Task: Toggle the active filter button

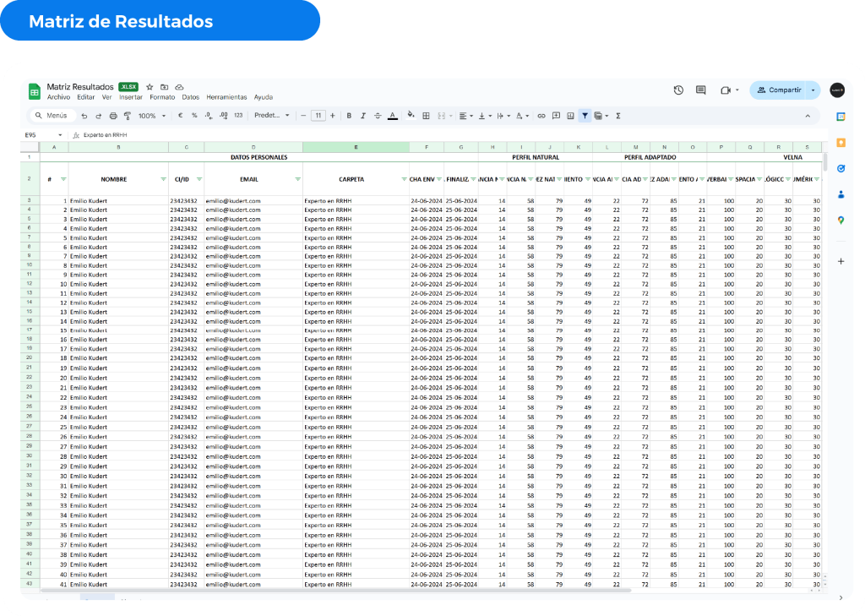Action: [585, 116]
